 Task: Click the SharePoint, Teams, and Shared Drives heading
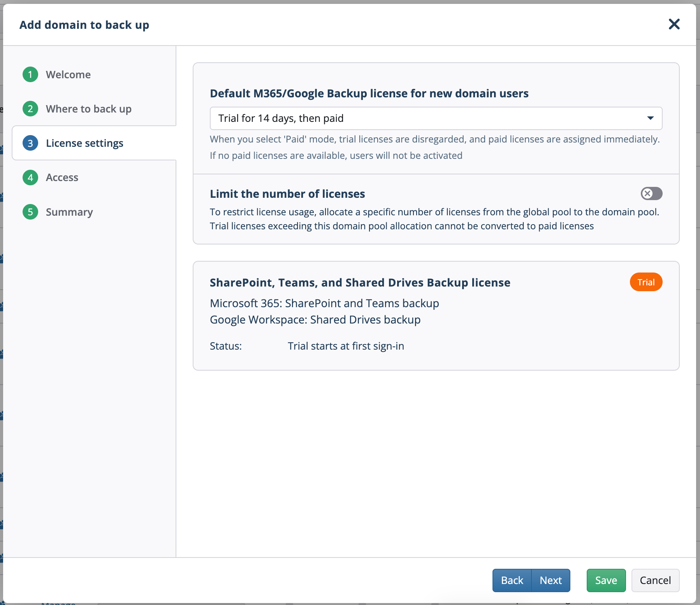[x=360, y=283]
